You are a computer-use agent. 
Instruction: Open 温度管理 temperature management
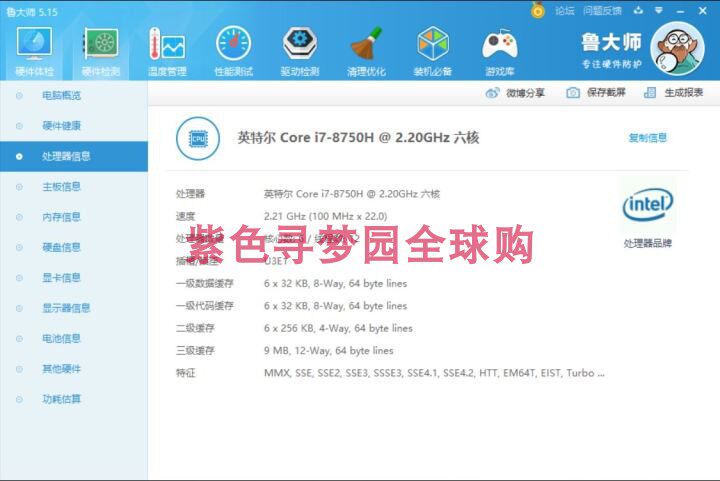tap(167, 51)
